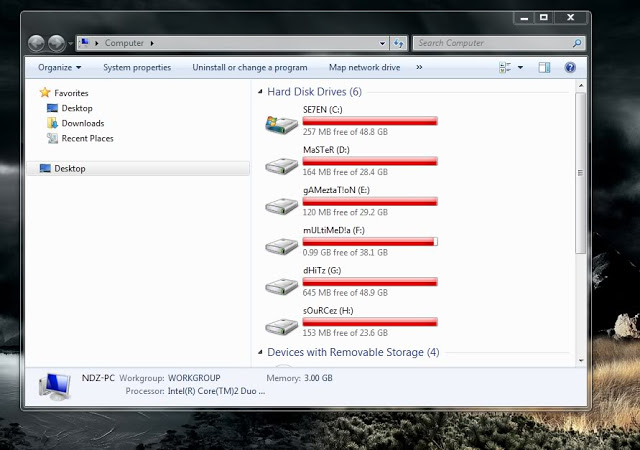Show more toolbar commands via double chevron
The height and width of the screenshot is (450, 640).
coord(419,67)
